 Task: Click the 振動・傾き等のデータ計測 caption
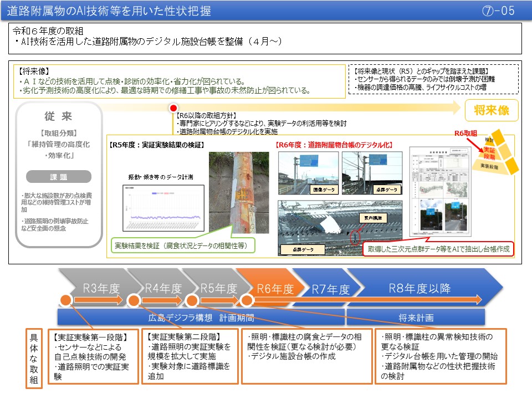[x=161, y=177]
